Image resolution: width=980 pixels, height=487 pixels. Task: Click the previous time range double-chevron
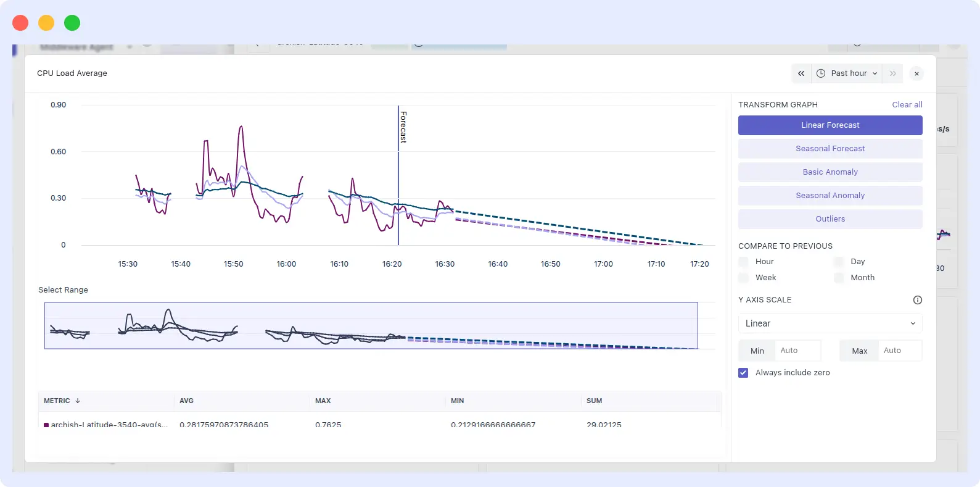coord(801,73)
